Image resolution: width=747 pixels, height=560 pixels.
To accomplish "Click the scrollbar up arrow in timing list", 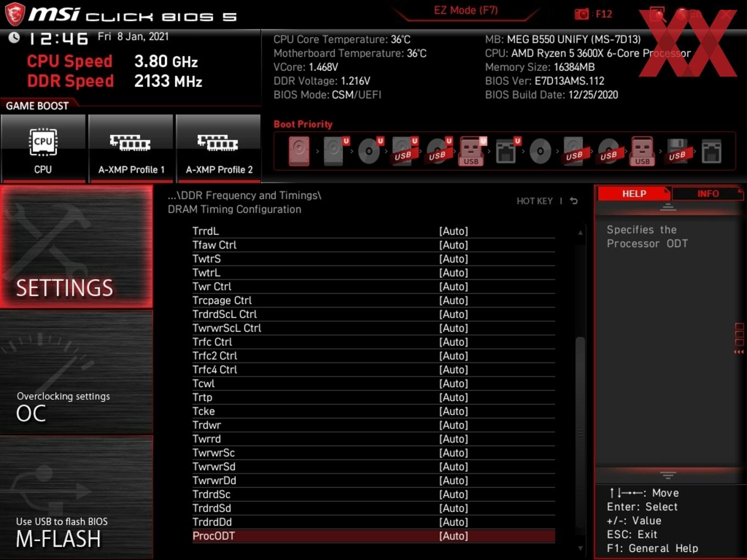I will coord(580,233).
